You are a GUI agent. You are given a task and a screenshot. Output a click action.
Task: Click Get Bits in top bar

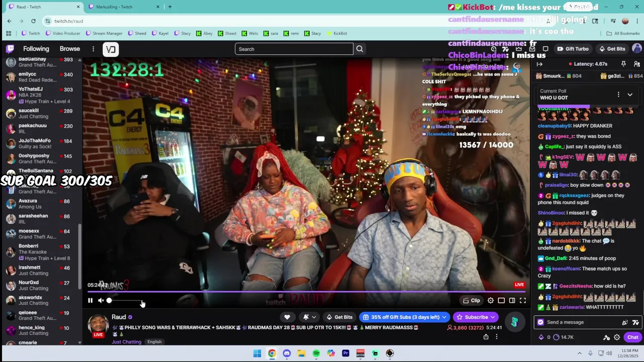tap(612, 49)
